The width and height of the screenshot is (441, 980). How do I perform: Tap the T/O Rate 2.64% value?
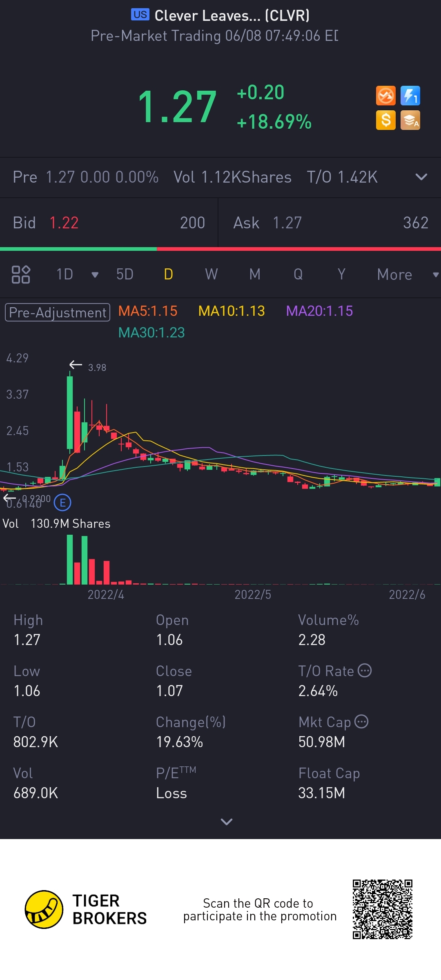pyautogui.click(x=318, y=691)
